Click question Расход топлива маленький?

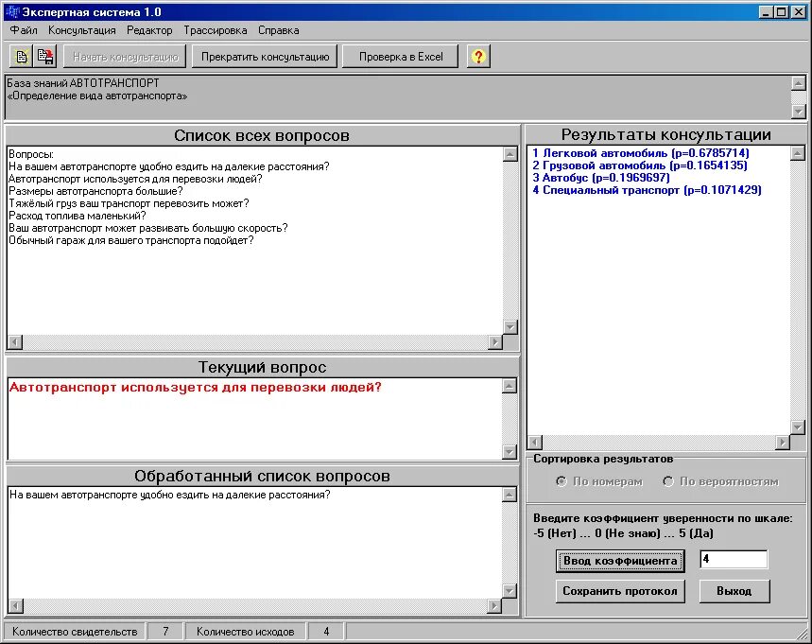pyautogui.click(x=78, y=216)
